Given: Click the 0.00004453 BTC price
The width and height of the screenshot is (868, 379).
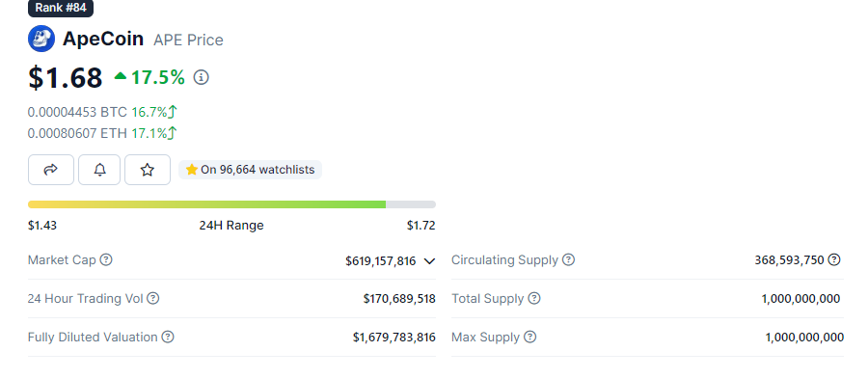Looking at the screenshot, I should tap(77, 112).
